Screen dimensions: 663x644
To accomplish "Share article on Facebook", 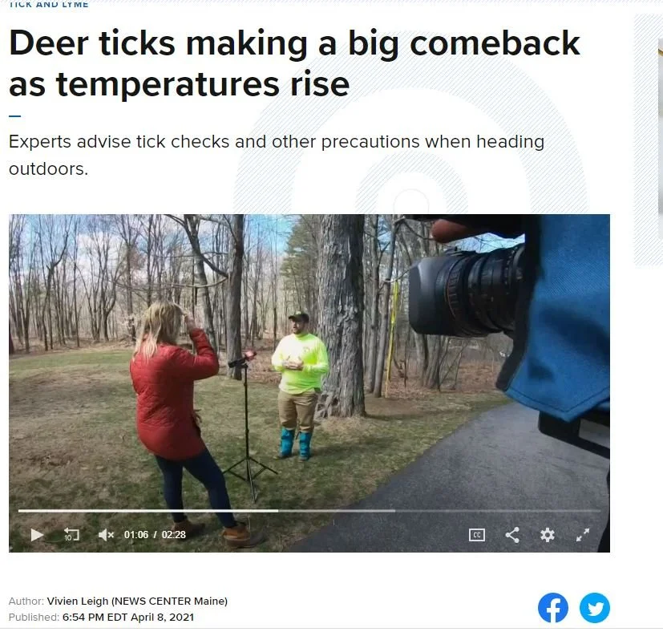I will coord(552,608).
